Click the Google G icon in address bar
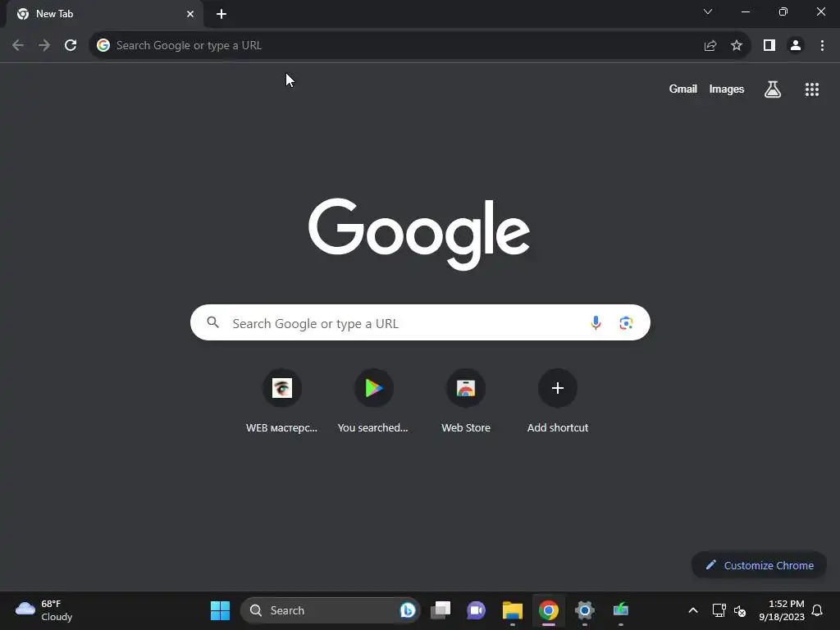Viewport: 840px width, 630px height. pos(103,46)
